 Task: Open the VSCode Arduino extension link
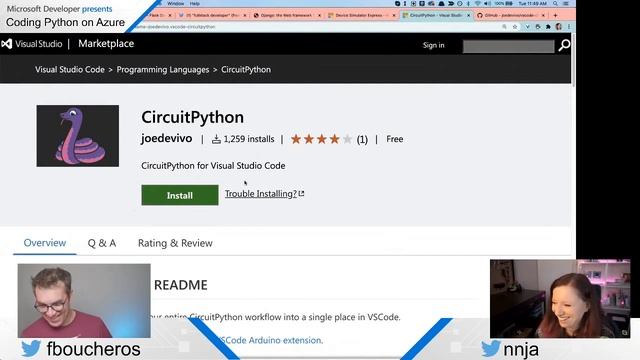point(271,340)
